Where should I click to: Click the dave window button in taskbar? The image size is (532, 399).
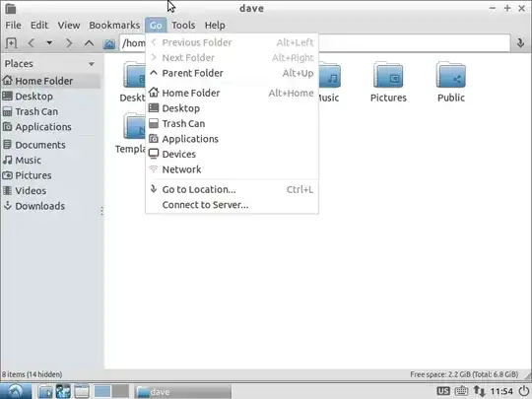pos(183,392)
